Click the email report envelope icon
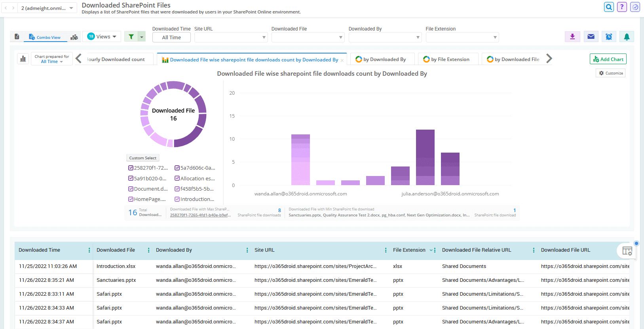 (591, 37)
